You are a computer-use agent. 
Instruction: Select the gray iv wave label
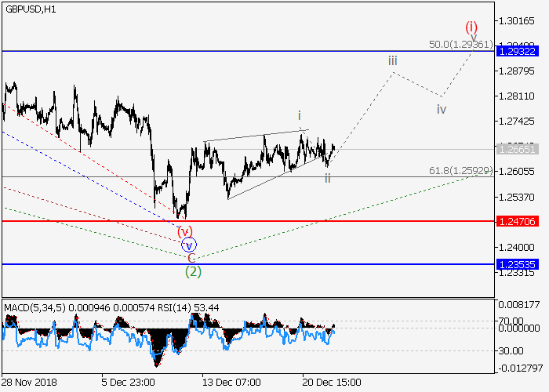(442, 110)
